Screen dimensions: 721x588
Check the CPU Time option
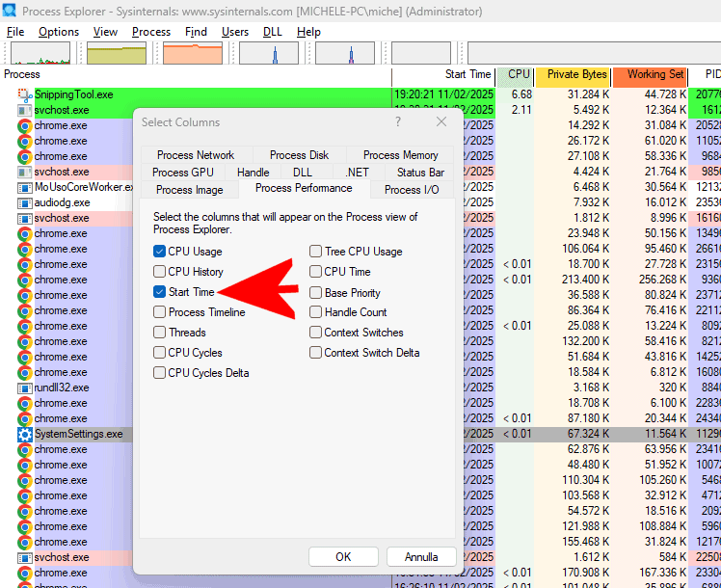[315, 271]
